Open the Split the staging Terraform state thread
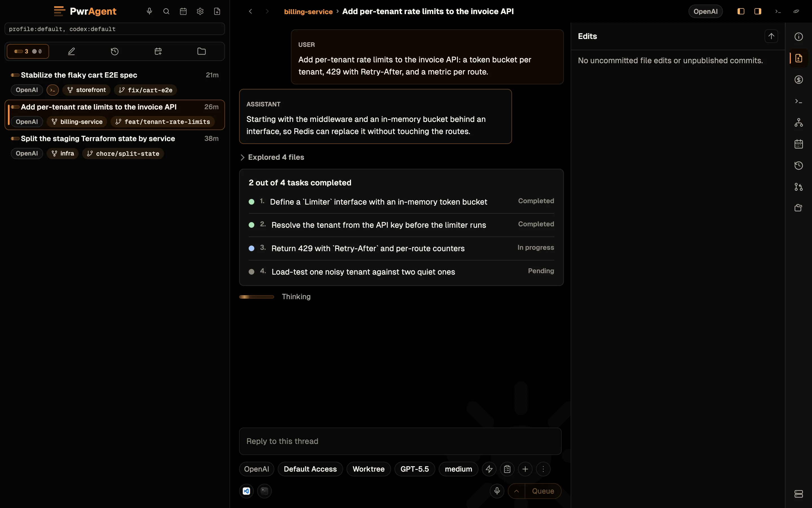 [x=115, y=146]
